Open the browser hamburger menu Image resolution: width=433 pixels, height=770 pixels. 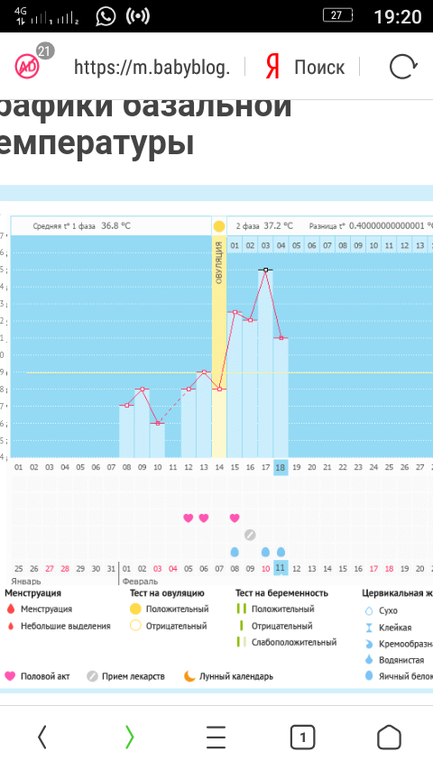216,737
